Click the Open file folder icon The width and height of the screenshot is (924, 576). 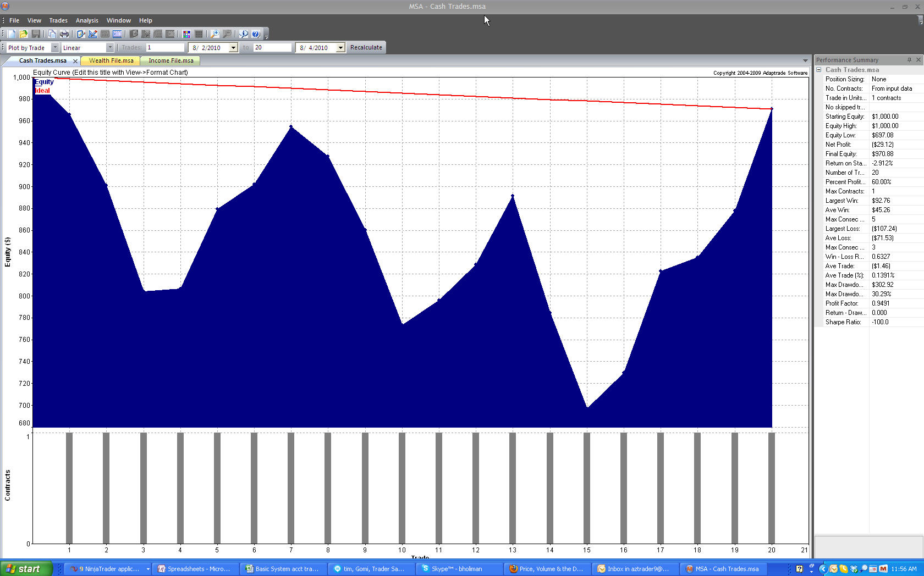pyautogui.click(x=24, y=34)
